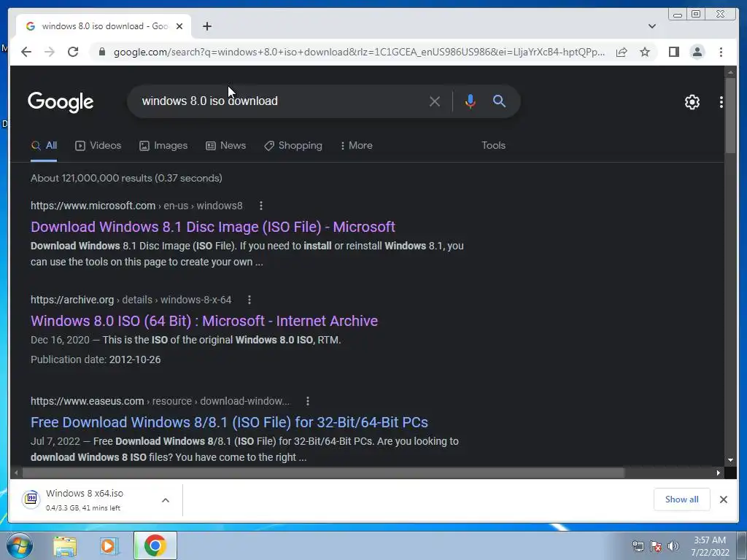
Task: Open the network tray icon
Action: [638, 546]
